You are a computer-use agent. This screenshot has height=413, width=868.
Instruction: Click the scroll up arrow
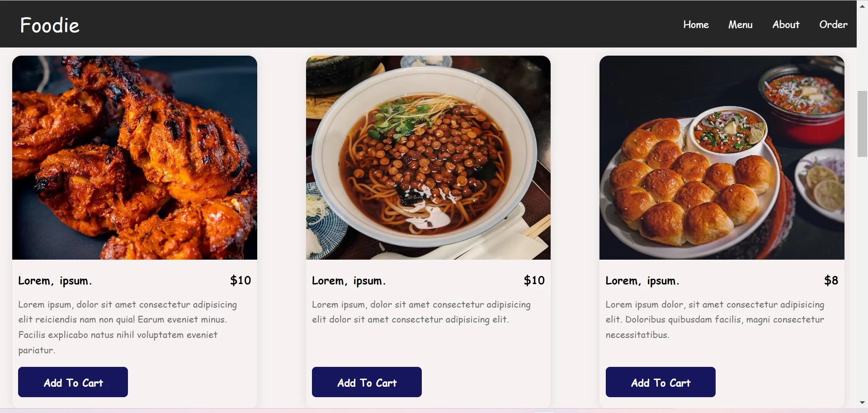coord(862,5)
